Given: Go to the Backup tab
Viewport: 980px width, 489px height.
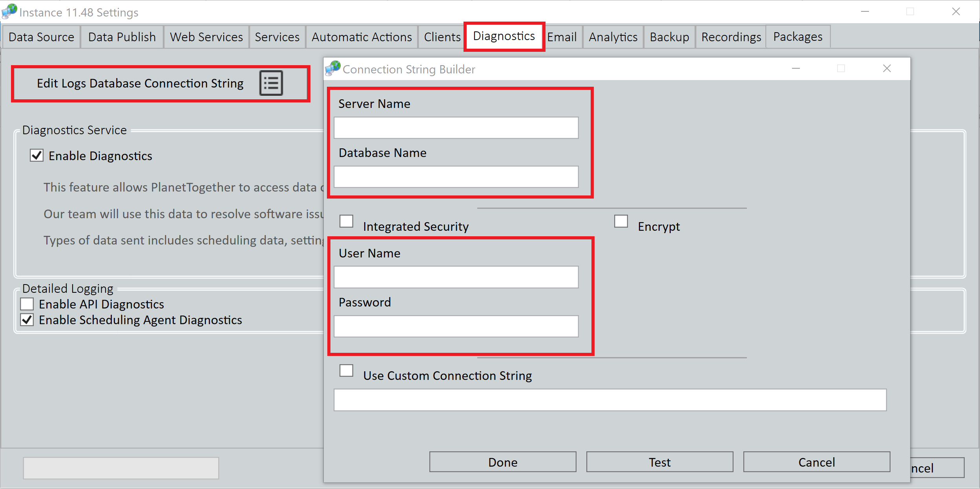Looking at the screenshot, I should point(670,37).
